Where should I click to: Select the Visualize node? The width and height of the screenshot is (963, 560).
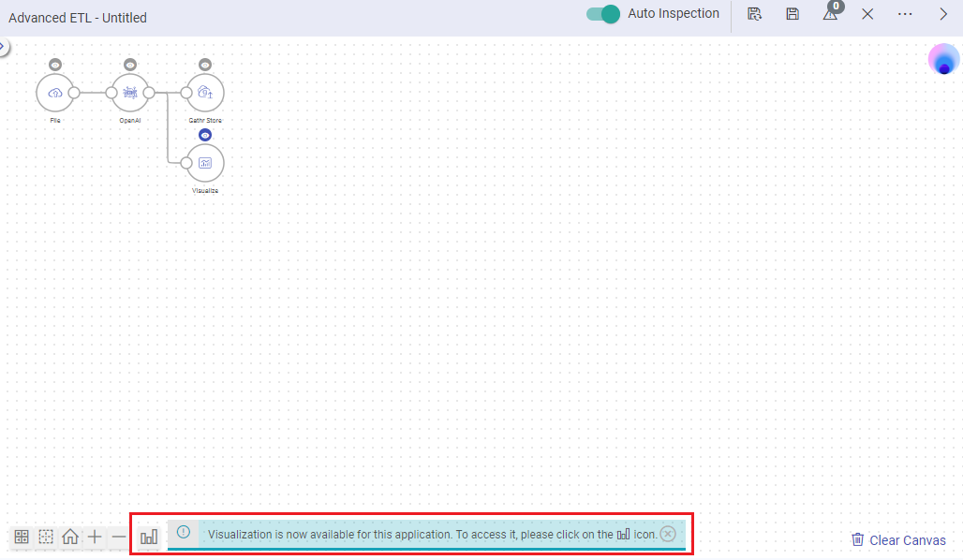205,163
